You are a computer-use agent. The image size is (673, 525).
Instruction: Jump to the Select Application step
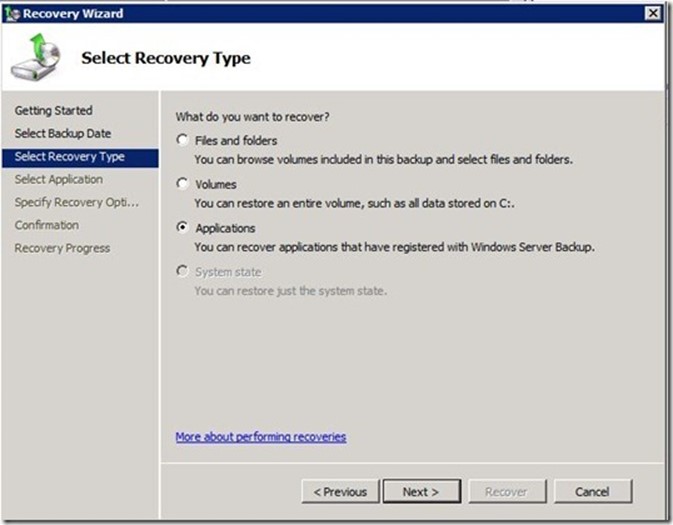point(58,180)
